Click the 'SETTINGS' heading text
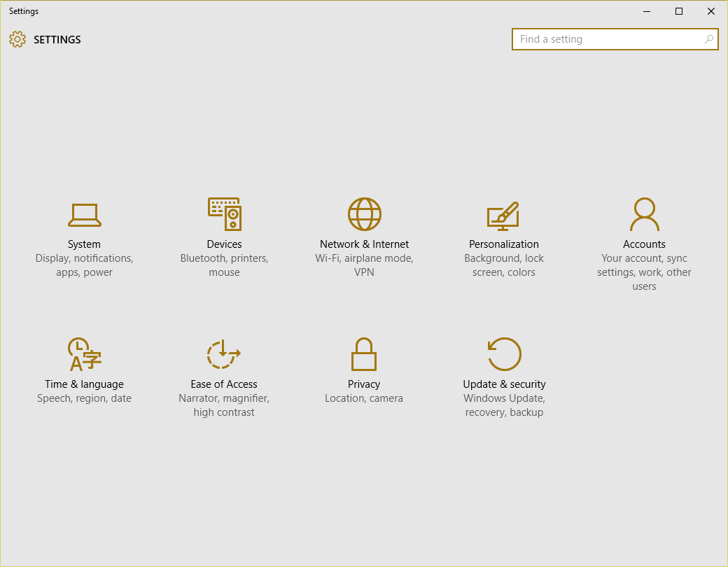 pos(57,40)
